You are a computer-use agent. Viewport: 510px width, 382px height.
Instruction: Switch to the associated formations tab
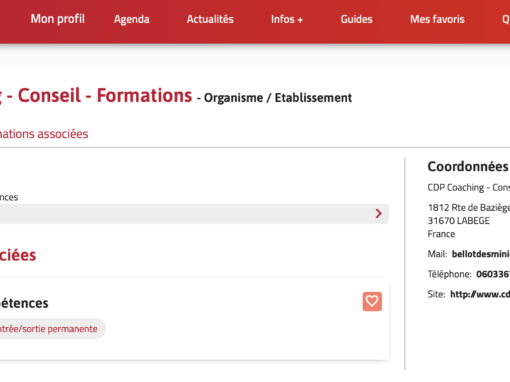44,134
